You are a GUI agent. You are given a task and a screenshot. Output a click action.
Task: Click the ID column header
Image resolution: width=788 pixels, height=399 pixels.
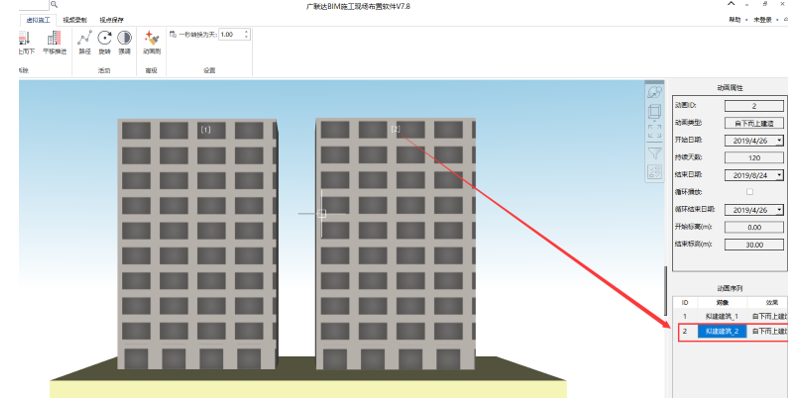(x=684, y=303)
